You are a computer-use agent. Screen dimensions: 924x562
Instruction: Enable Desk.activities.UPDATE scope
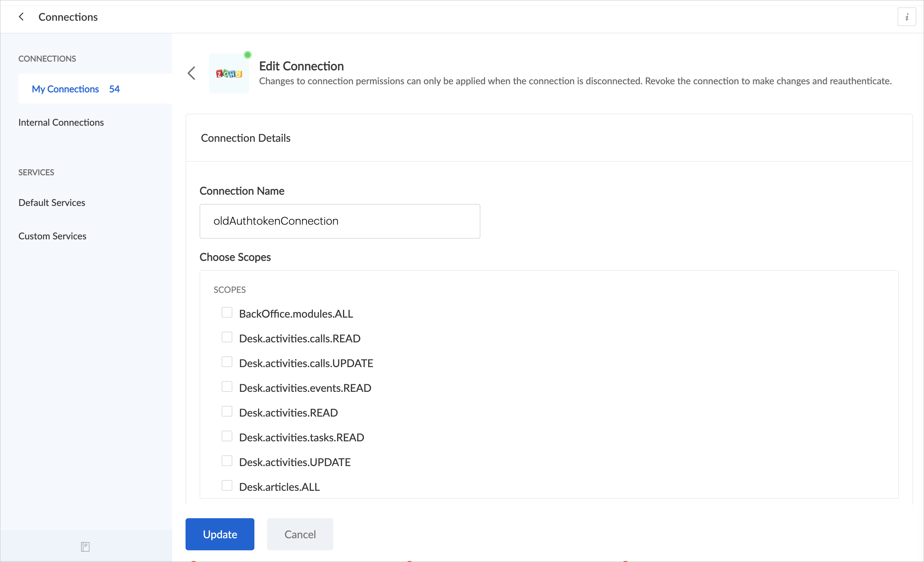coord(227,461)
